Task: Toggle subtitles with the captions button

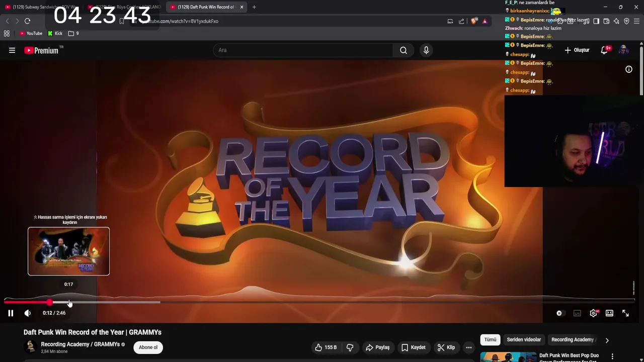Action: click(x=577, y=313)
